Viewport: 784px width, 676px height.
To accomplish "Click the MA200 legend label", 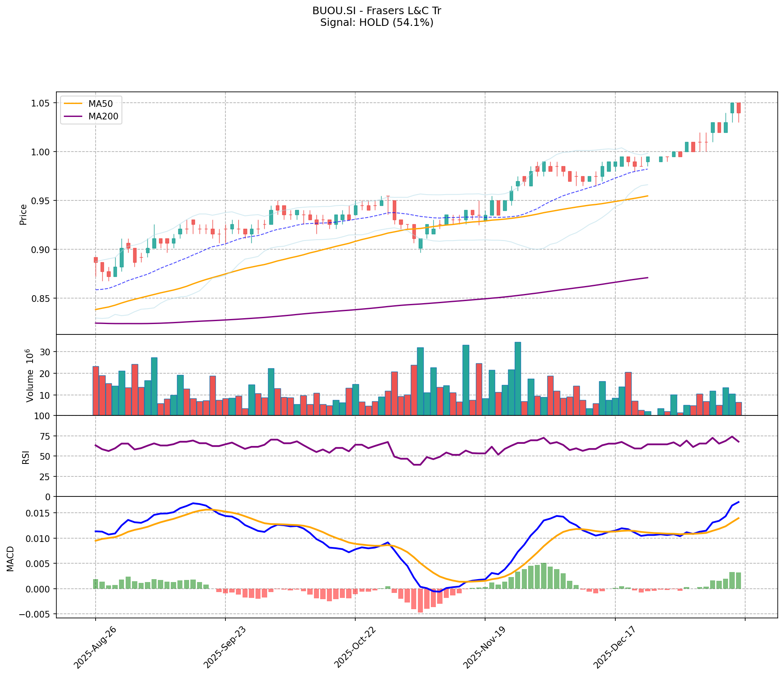I will pyautogui.click(x=103, y=117).
